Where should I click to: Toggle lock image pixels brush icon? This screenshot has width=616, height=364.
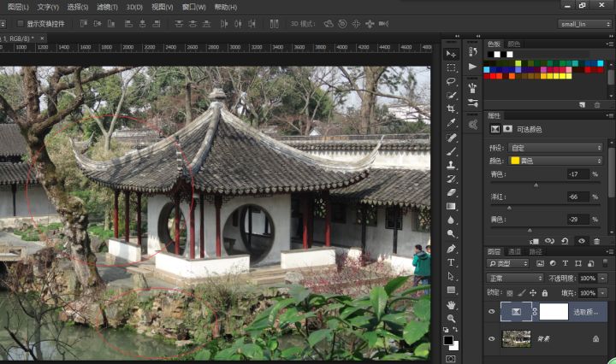(x=521, y=293)
